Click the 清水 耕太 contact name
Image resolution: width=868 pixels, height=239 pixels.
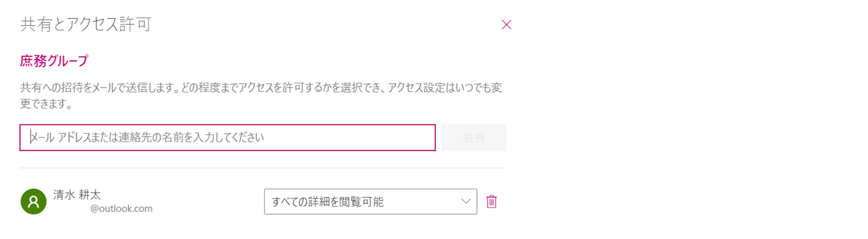pos(77,195)
